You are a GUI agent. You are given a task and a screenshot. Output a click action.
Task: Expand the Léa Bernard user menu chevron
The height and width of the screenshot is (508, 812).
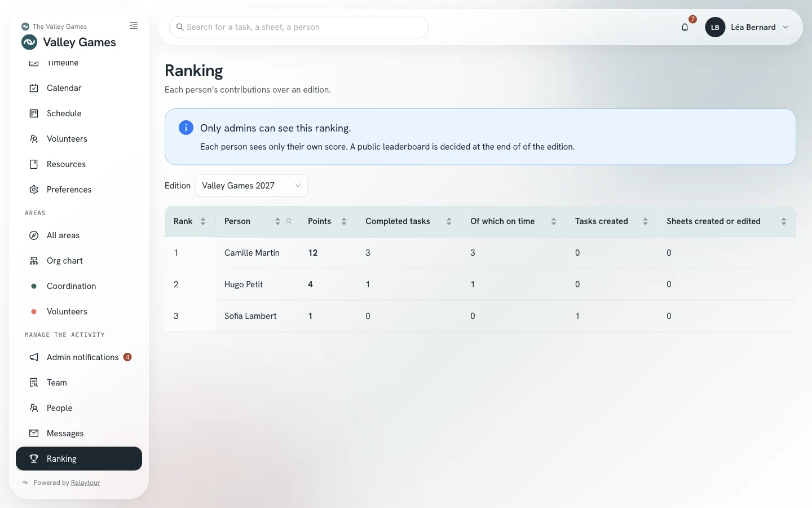[785, 27]
